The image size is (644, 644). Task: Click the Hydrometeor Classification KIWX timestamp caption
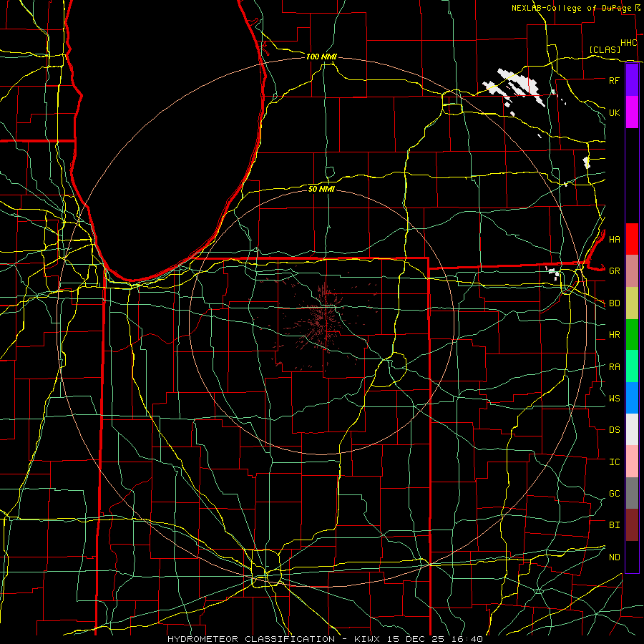[x=325, y=639]
